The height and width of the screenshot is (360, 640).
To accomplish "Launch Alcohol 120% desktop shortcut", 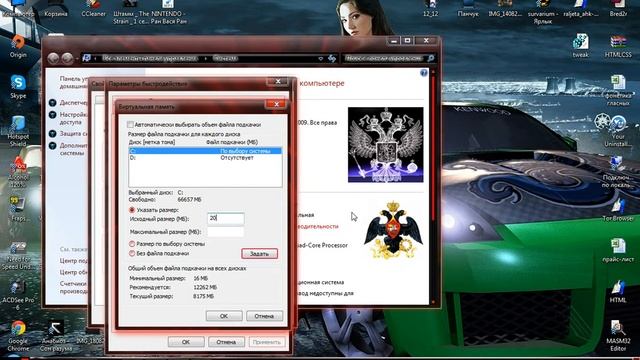I will 18,171.
